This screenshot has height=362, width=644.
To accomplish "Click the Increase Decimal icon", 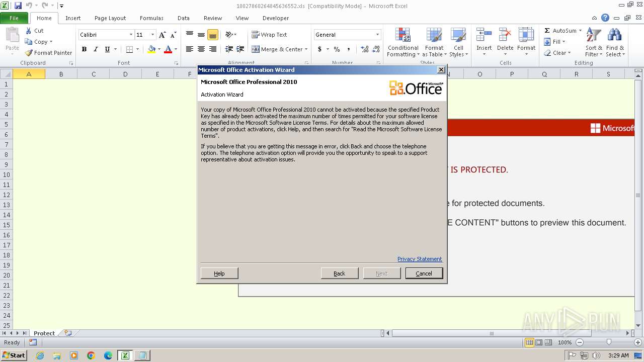I will coord(365,49).
